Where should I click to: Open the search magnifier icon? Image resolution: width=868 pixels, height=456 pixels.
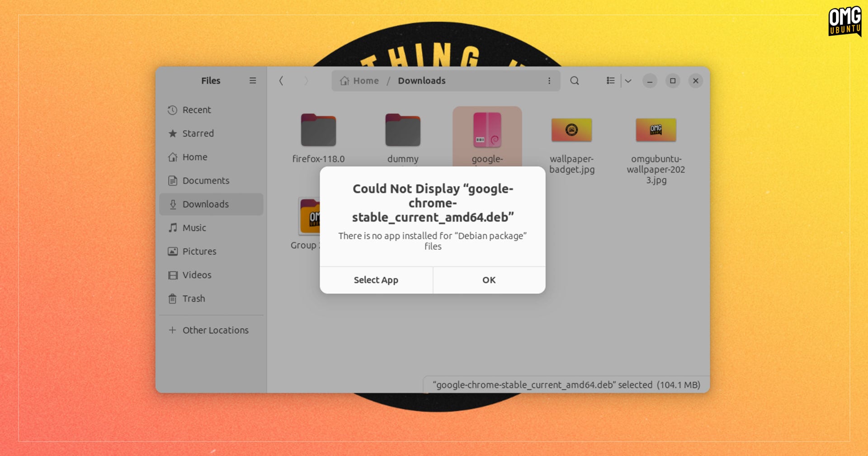575,81
